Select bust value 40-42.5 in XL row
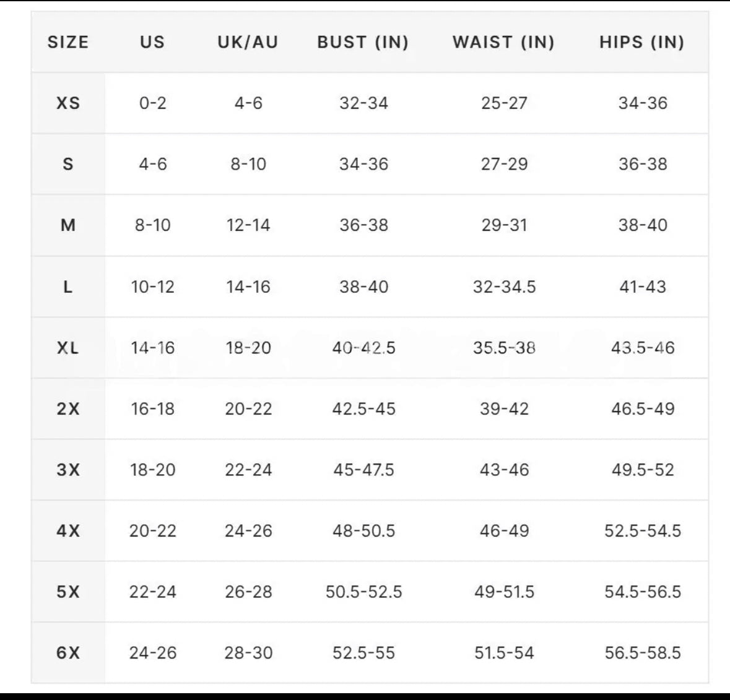Viewport: 730px width, 700px height. (363, 348)
